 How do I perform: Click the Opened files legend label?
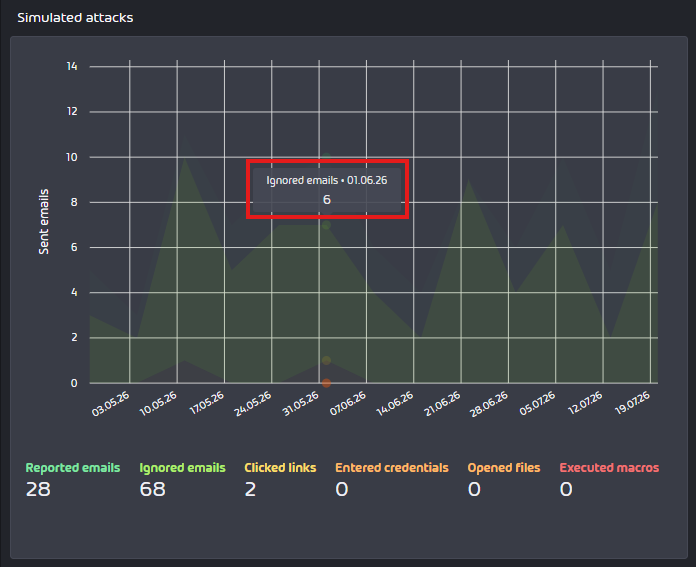pos(503,468)
